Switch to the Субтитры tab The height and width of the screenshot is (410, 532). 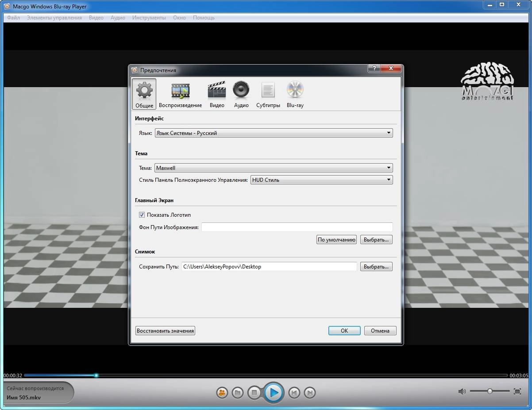pos(268,94)
